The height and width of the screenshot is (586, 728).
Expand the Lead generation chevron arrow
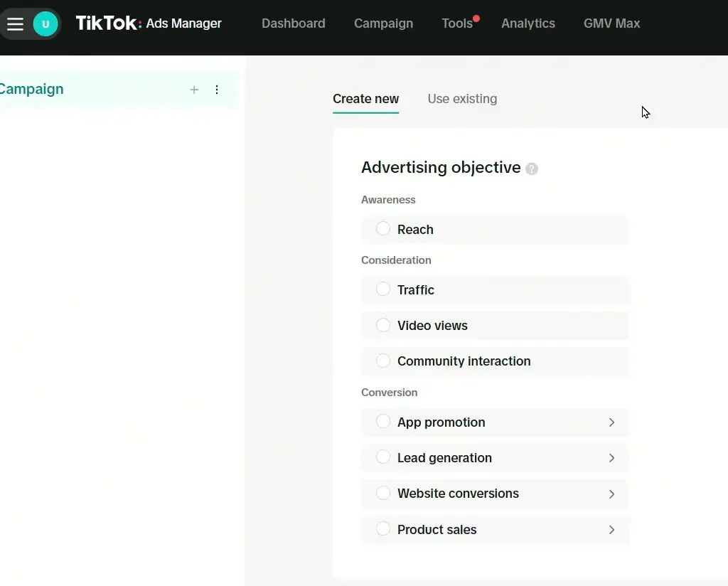coord(611,458)
